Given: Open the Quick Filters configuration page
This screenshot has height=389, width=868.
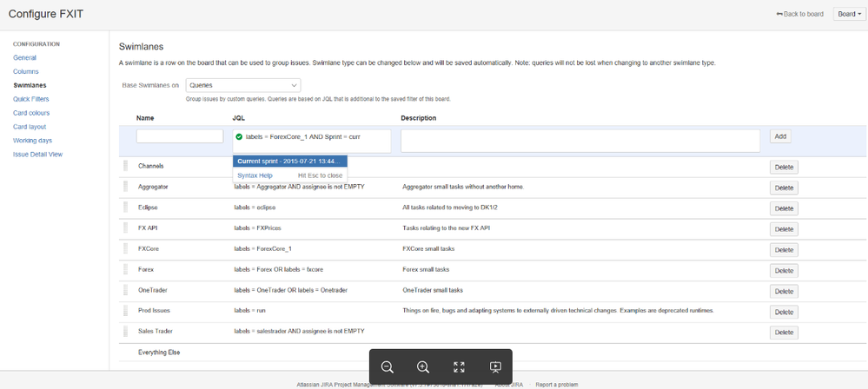Looking at the screenshot, I should click(x=31, y=99).
